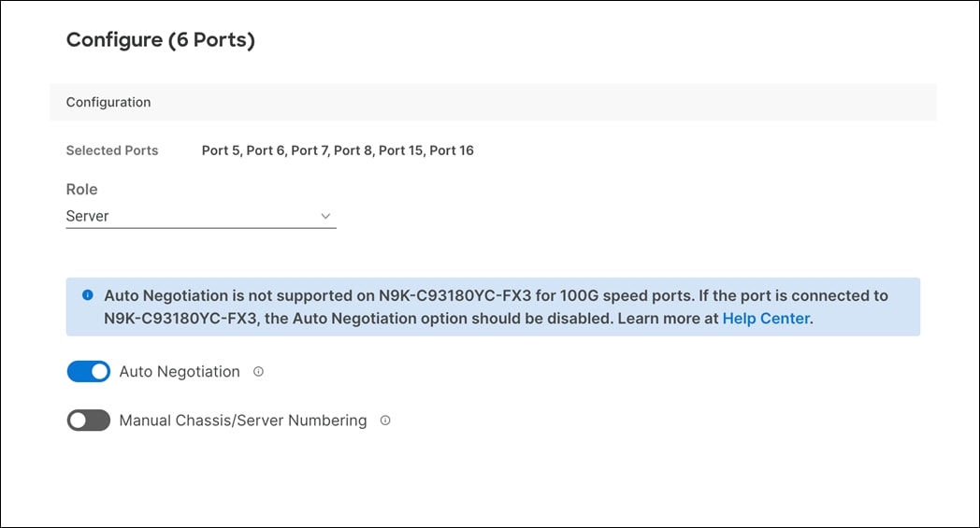Click Port 8 in the selected ports
The width and height of the screenshot is (980, 528).
point(353,150)
